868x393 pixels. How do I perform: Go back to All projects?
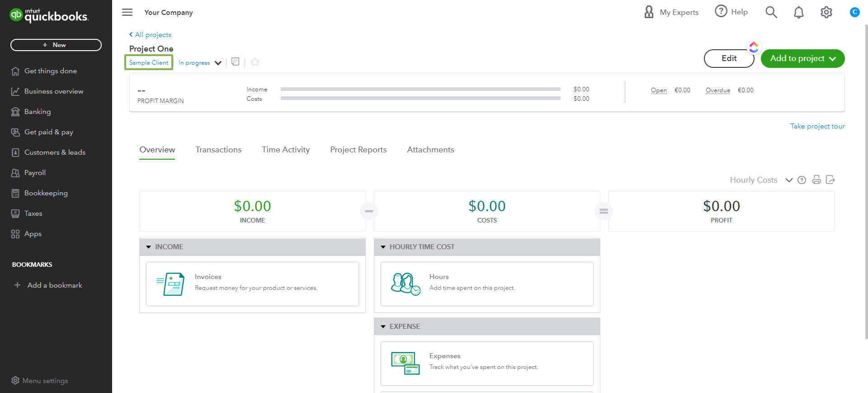point(150,35)
